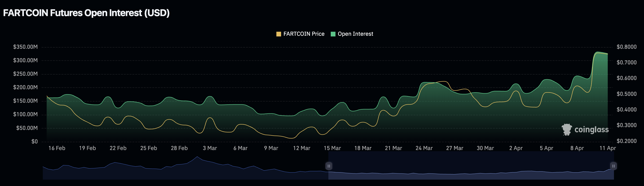Click the coinglass watermark text
Viewport: 644px width, 186px height.
click(x=591, y=129)
